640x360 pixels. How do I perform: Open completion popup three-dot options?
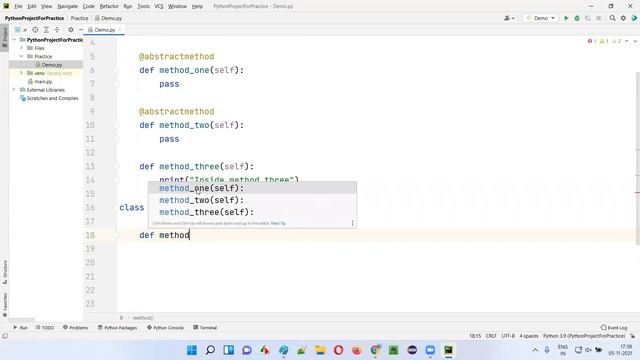[x=353, y=223]
